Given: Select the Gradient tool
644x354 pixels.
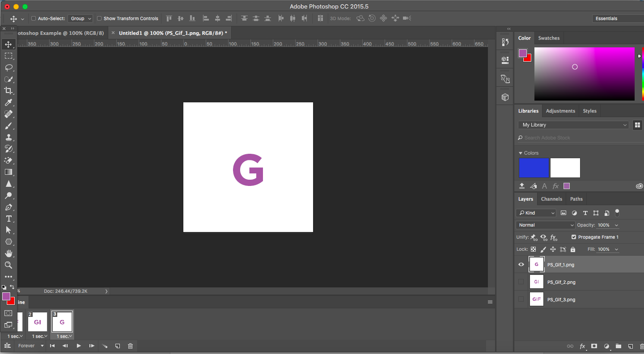Looking at the screenshot, I should [x=8, y=172].
